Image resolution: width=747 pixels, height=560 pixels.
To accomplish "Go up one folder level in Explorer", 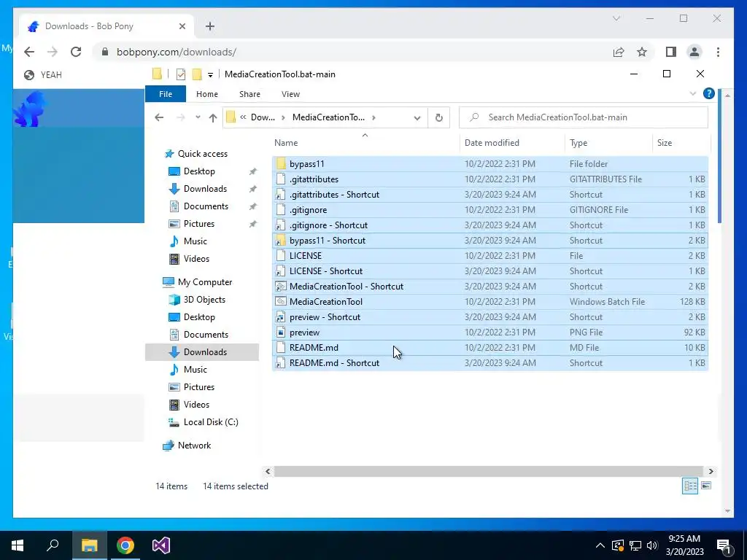I will tap(212, 117).
